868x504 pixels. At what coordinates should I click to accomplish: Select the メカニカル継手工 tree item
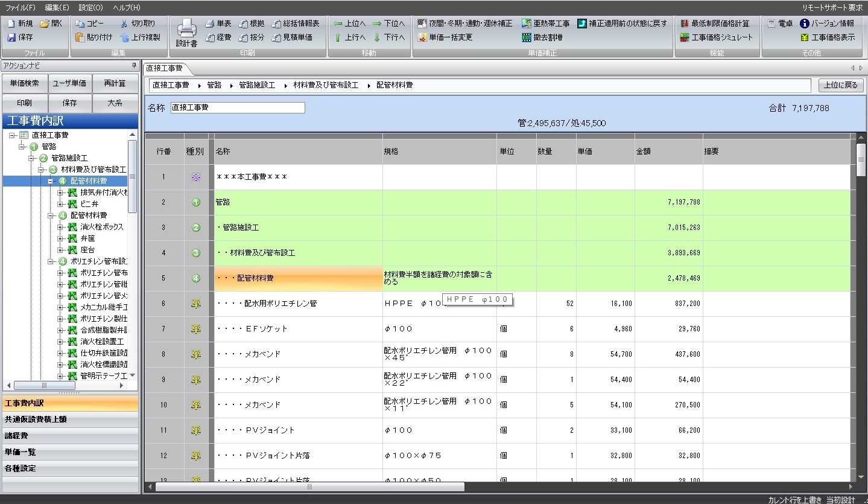[104, 307]
